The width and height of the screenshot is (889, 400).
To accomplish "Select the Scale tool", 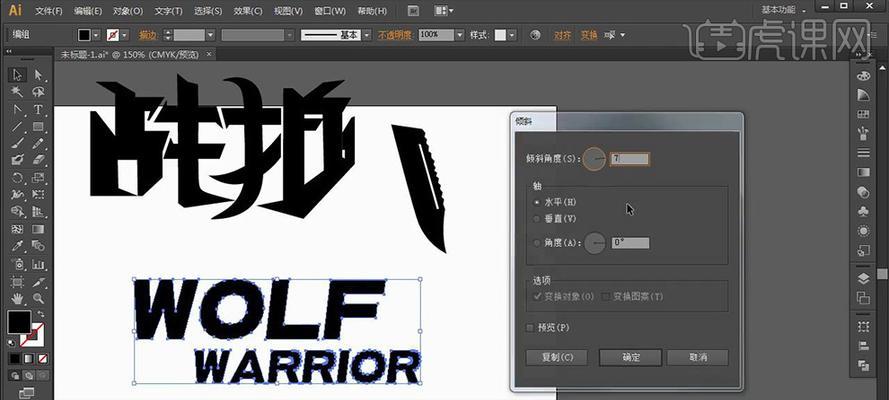I will pyautogui.click(x=38, y=177).
